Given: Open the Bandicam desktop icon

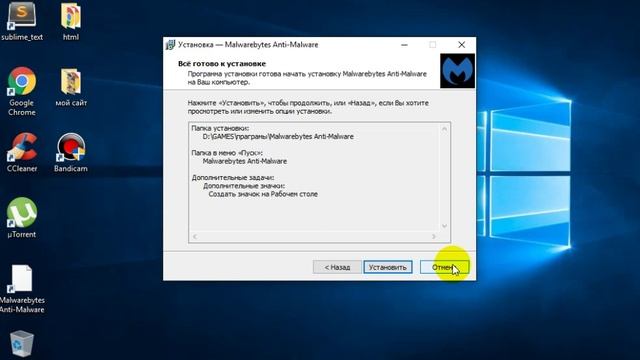Looking at the screenshot, I should (71, 152).
